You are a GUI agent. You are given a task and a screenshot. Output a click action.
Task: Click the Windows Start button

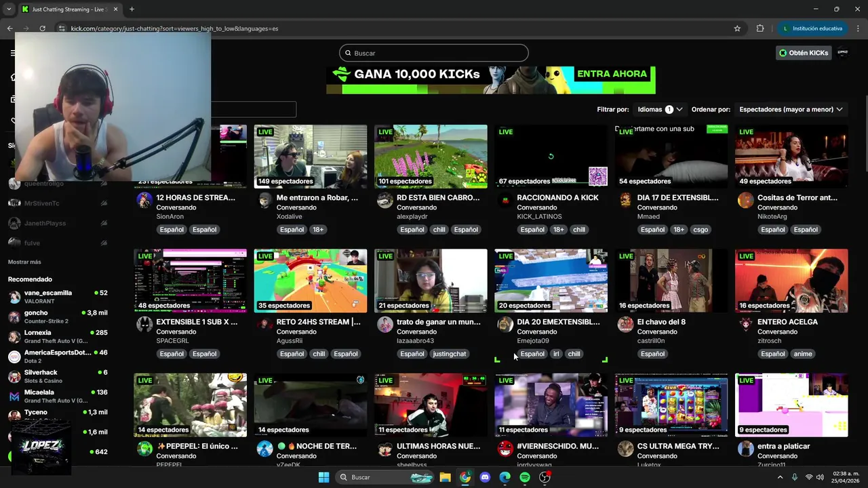pos(323,477)
